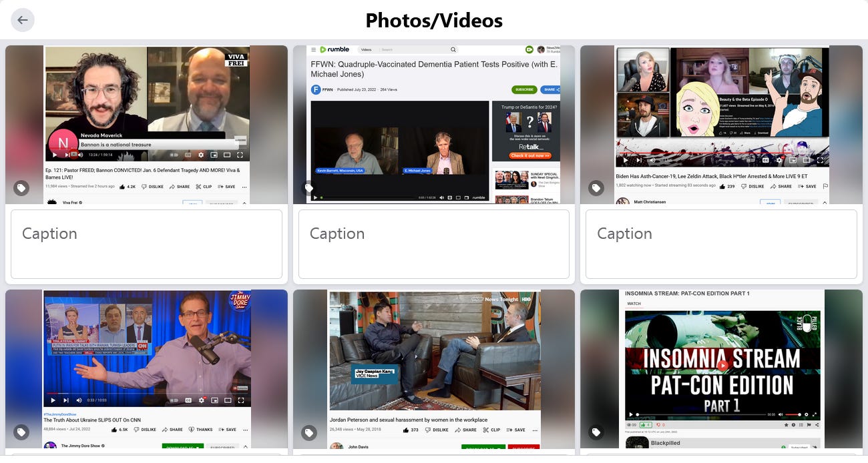Open the Biden Has Asth-Cancer-19 thumbnail
Image resolution: width=868 pixels, height=463 pixels.
[x=721, y=125]
